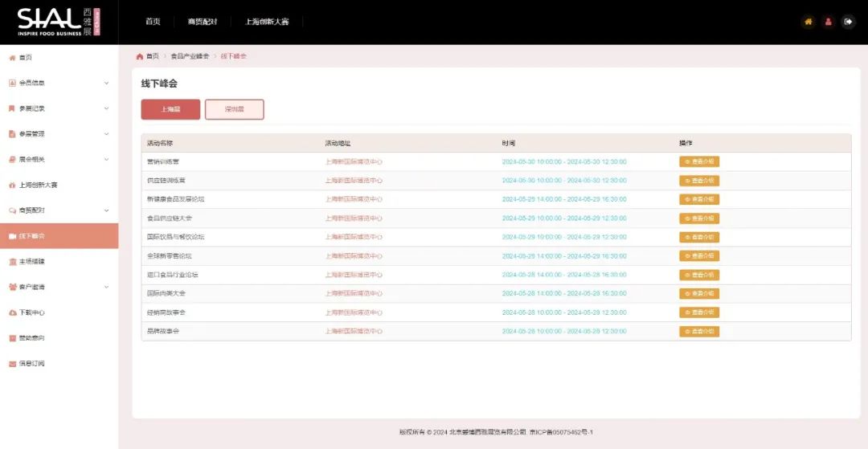Open 下载中心 in the sidebar
The width and height of the screenshot is (868, 449).
[32, 312]
